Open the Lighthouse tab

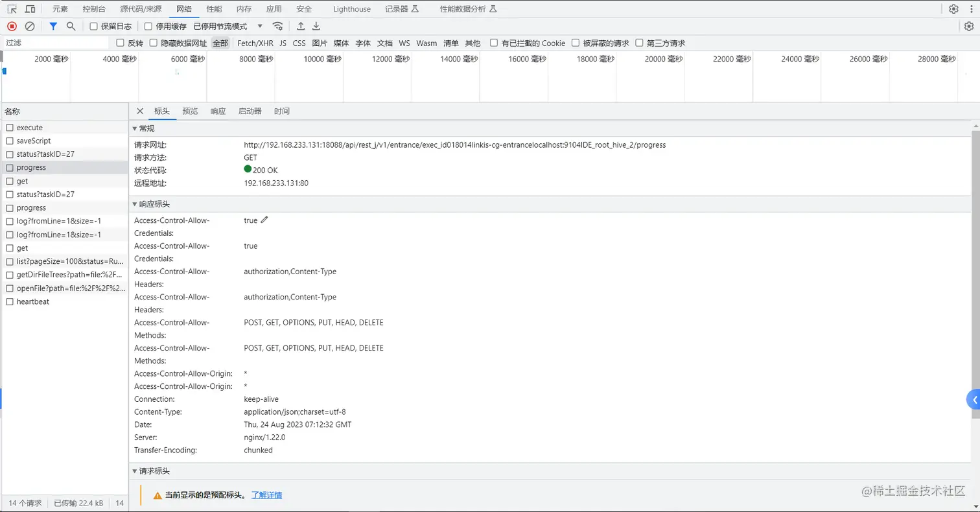[x=352, y=9]
